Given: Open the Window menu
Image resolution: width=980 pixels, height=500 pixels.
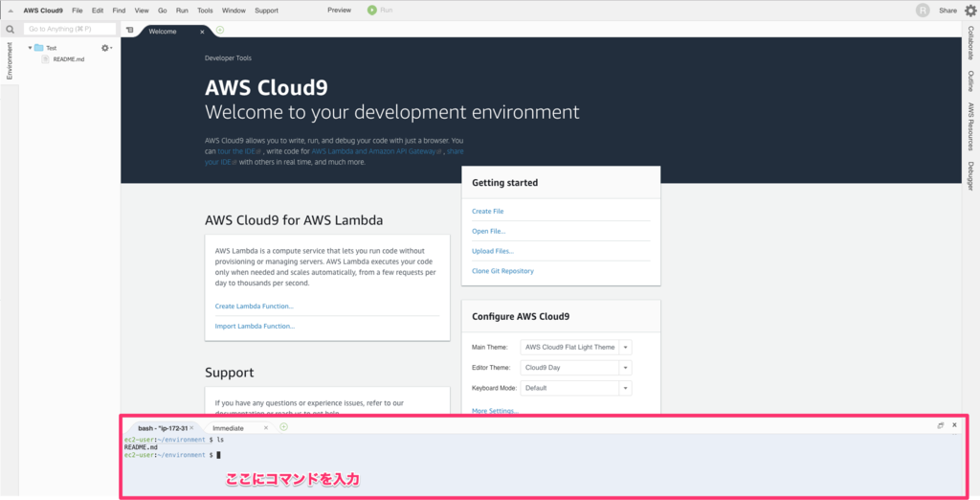Looking at the screenshot, I should [x=234, y=11].
